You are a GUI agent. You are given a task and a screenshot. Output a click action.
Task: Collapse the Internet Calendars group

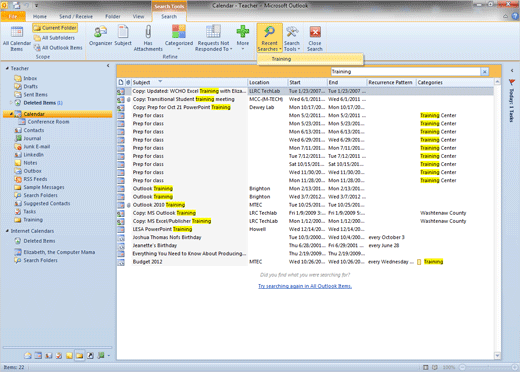7,231
